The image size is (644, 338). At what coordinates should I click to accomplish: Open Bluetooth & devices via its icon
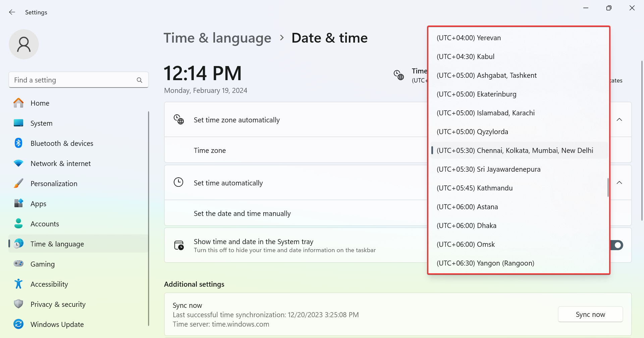tap(18, 143)
